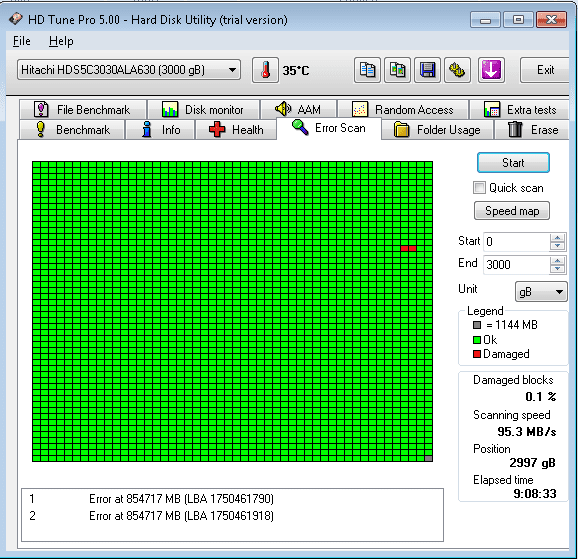Open the File menu
578x559 pixels.
[x=21, y=41]
